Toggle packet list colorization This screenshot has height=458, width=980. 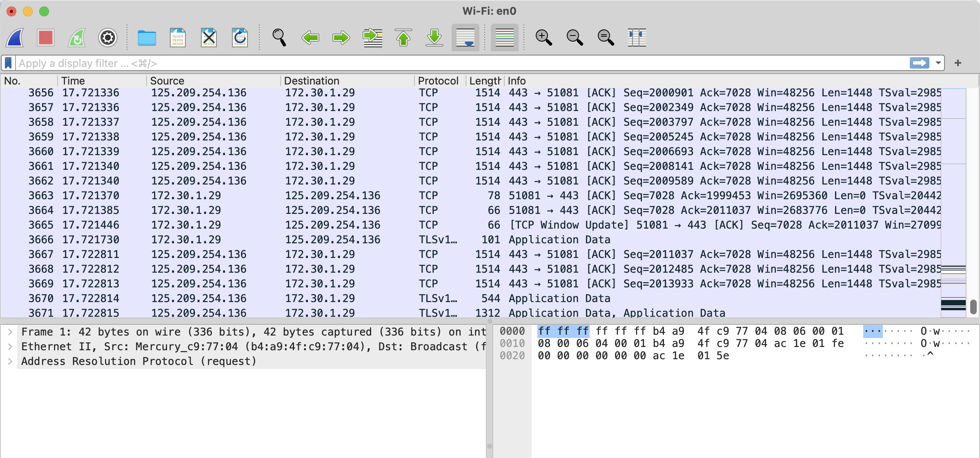[x=504, y=38]
